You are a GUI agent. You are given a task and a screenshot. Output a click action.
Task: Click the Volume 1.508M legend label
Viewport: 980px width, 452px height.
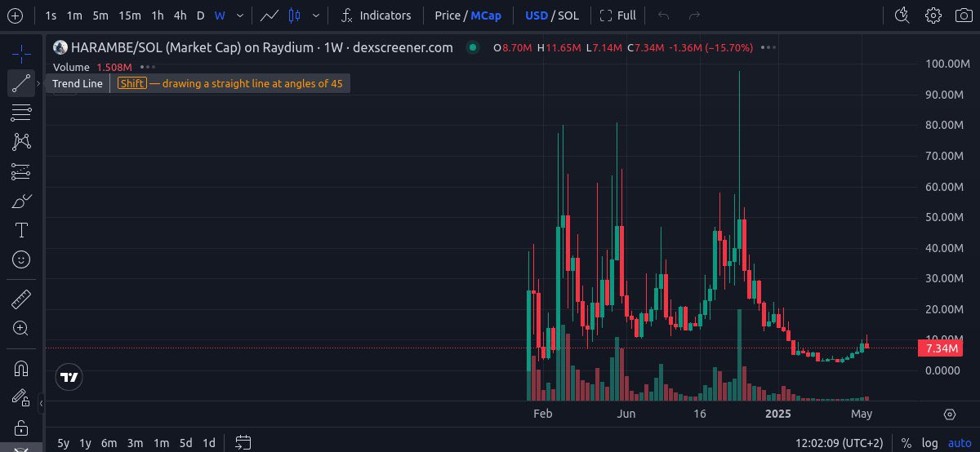point(92,67)
